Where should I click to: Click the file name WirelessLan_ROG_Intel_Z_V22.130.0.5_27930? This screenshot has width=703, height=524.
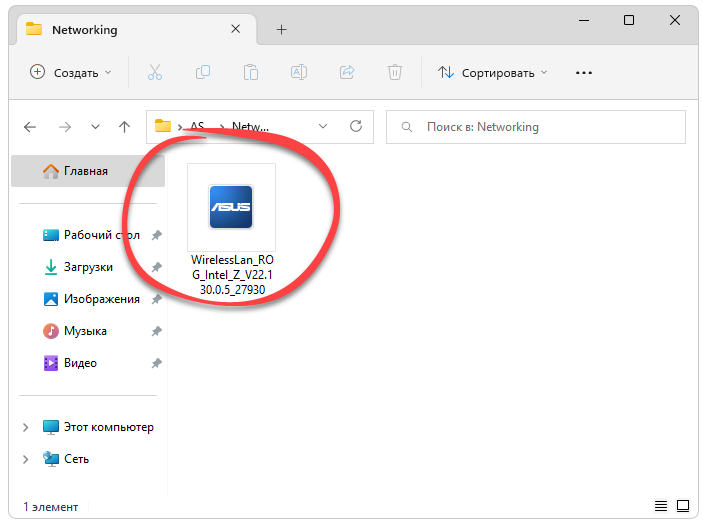232,275
